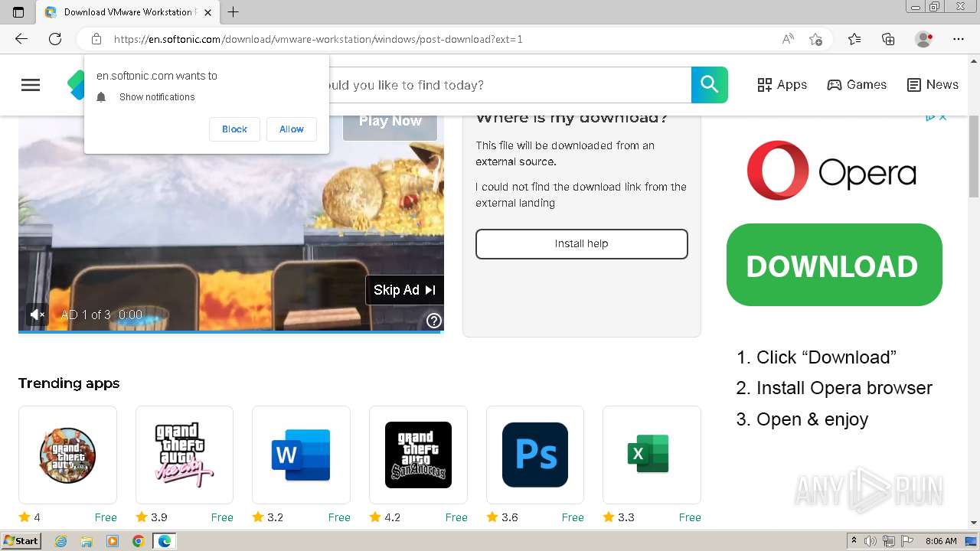
Task: Go back to the previous page
Action: pyautogui.click(x=21, y=39)
